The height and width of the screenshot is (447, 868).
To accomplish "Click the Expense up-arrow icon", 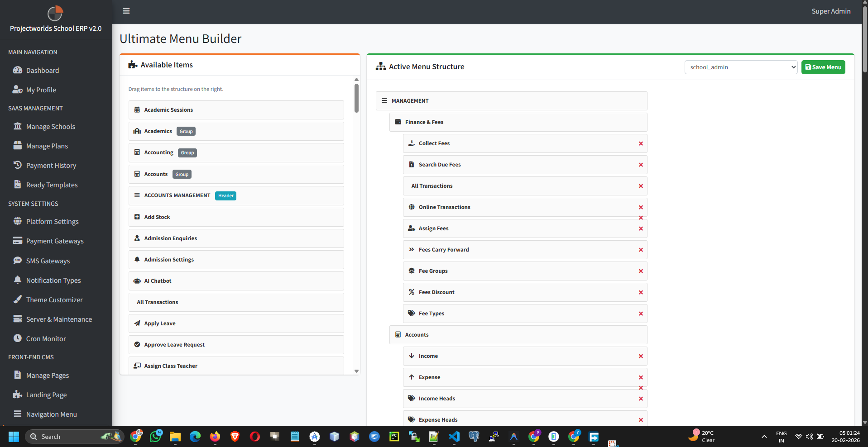I will click(411, 377).
